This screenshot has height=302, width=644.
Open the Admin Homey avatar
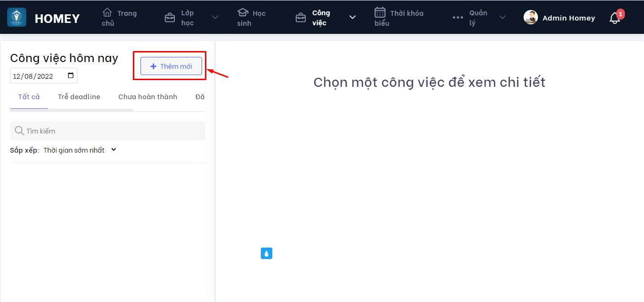tap(530, 17)
